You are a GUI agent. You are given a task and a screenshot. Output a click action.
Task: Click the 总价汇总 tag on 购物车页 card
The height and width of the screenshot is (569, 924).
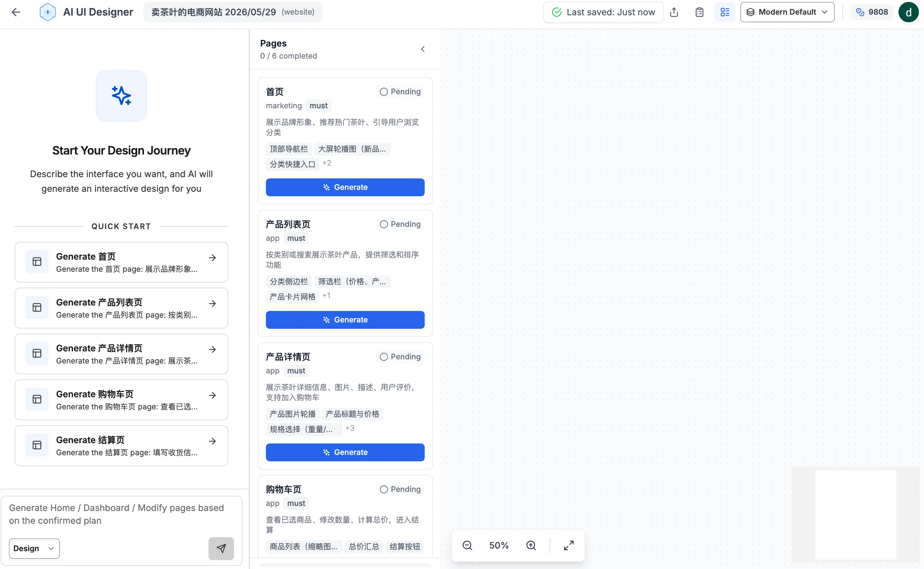[x=364, y=546]
